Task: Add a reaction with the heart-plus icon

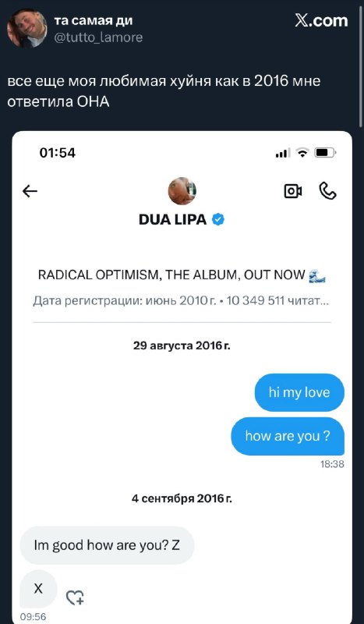Action: point(75,597)
